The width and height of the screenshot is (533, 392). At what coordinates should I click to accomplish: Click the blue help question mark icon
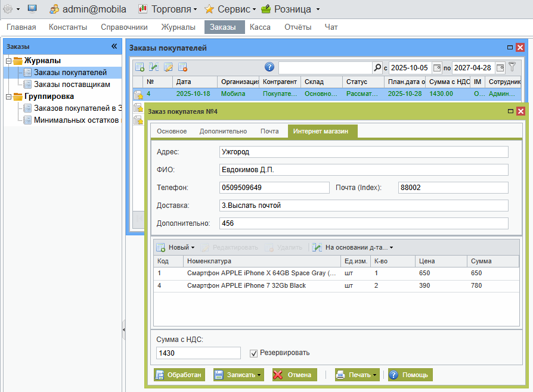[x=269, y=67]
